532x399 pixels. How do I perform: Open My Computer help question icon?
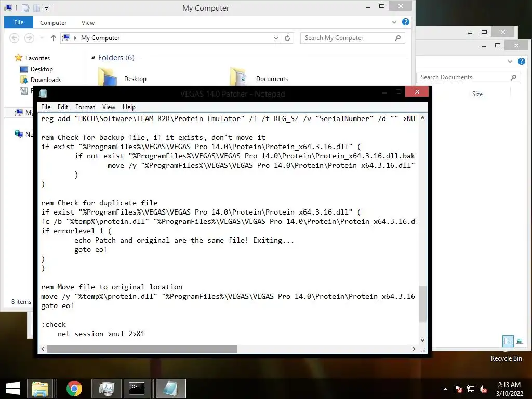click(405, 22)
